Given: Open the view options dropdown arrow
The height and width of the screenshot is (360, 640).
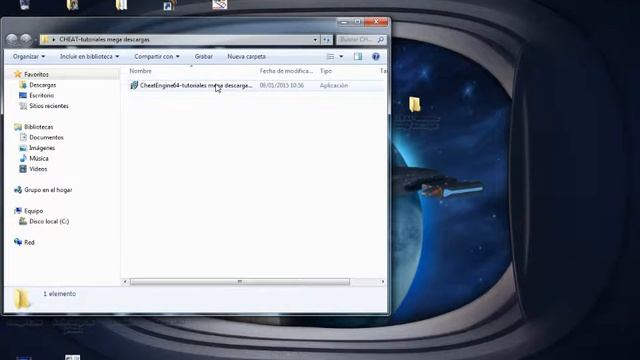Looking at the screenshot, I should pyautogui.click(x=341, y=56).
